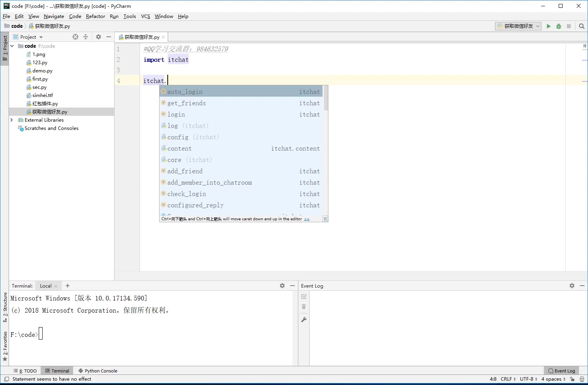Click Event Log button in status bar
This screenshot has height=385, width=588.
pyautogui.click(x=561, y=371)
